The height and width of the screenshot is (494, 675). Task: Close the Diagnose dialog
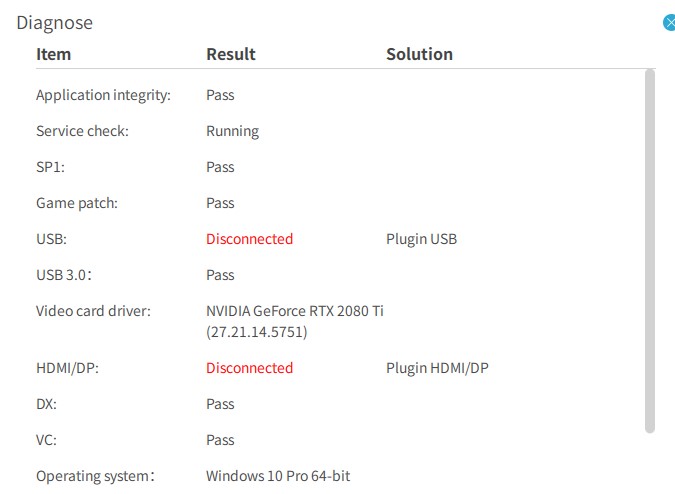pyautogui.click(x=669, y=22)
